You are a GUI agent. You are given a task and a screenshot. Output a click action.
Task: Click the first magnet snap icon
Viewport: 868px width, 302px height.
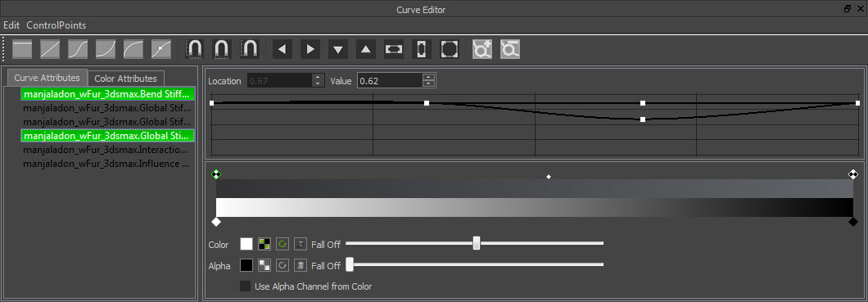click(194, 49)
